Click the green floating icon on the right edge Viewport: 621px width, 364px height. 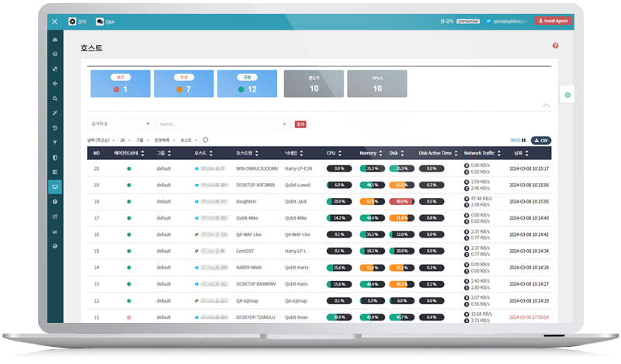567,95
